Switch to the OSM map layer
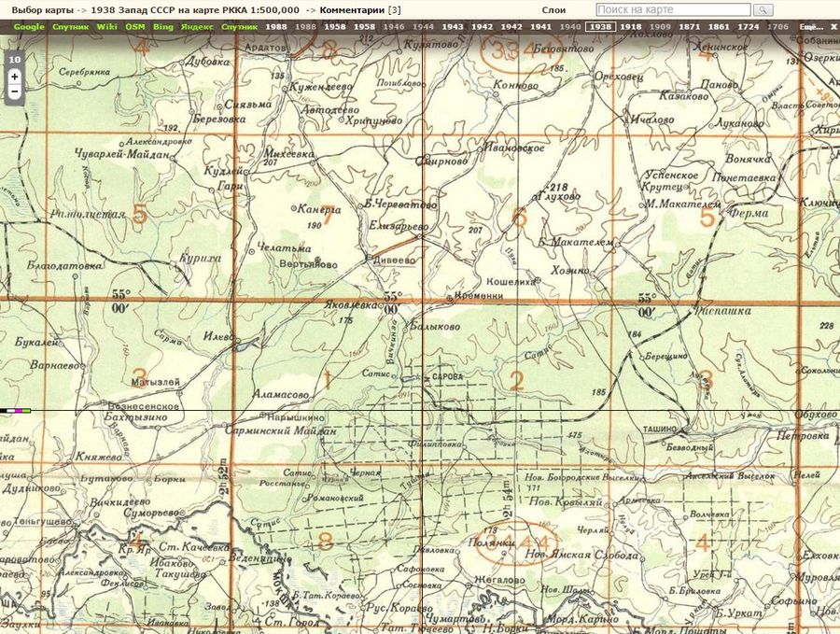 click(135, 27)
